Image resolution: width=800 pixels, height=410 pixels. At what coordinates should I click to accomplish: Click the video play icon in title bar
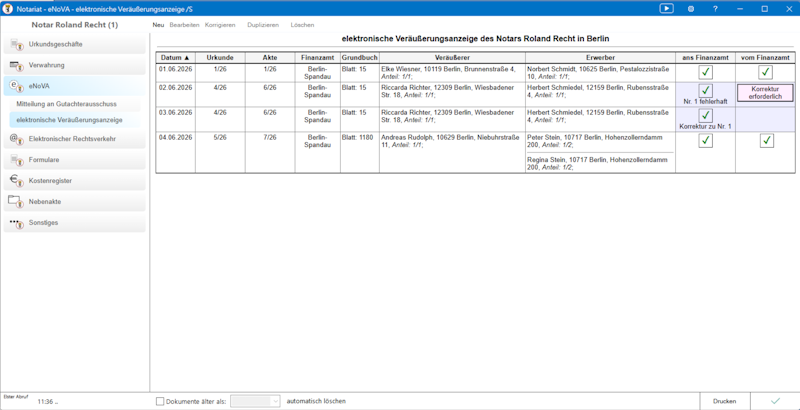[x=666, y=9]
